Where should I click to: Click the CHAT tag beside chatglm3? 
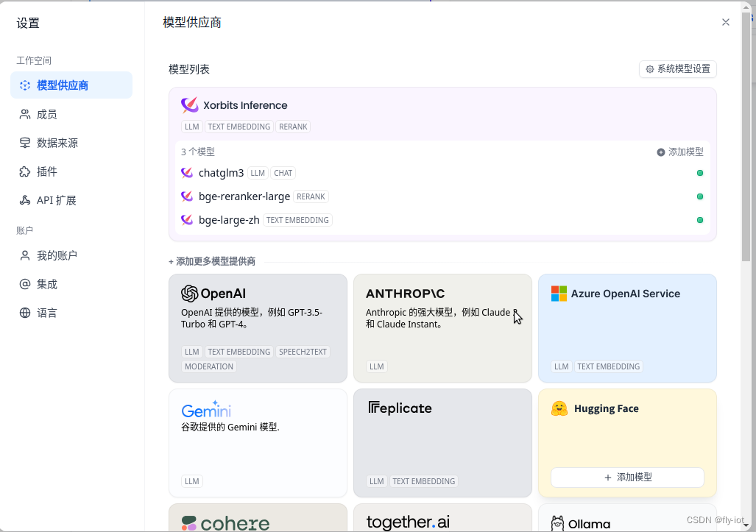283,173
